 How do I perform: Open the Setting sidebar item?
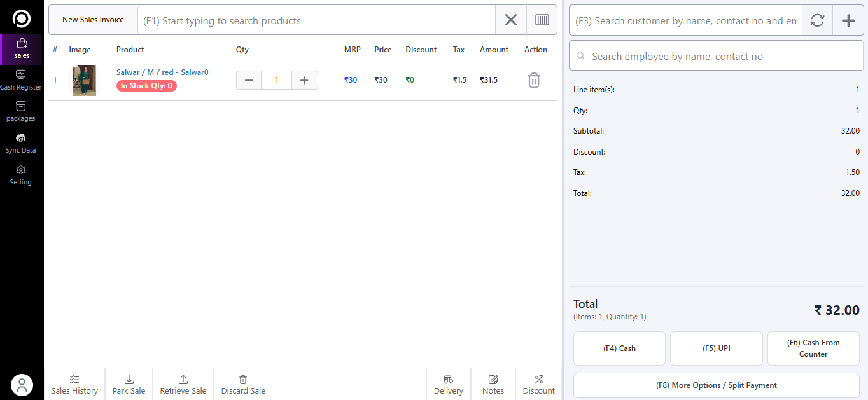point(21,175)
